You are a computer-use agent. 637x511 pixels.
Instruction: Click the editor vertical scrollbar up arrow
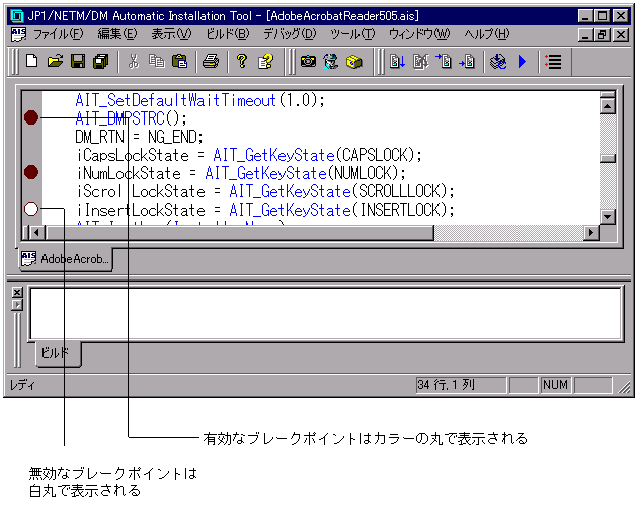(608, 106)
